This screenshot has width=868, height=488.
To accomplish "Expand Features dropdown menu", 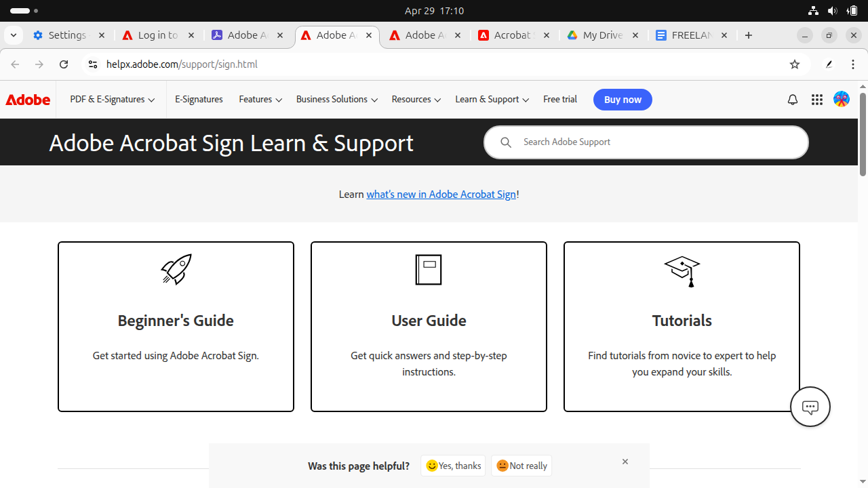I will (x=260, y=100).
